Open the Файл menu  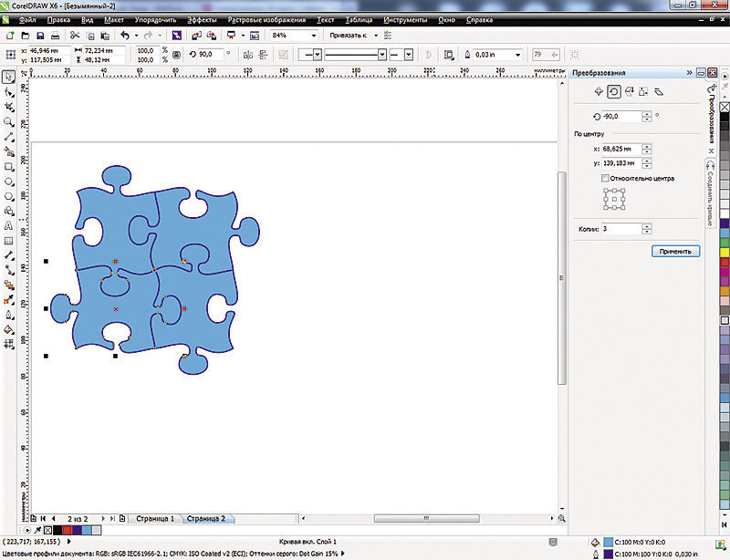[27, 20]
